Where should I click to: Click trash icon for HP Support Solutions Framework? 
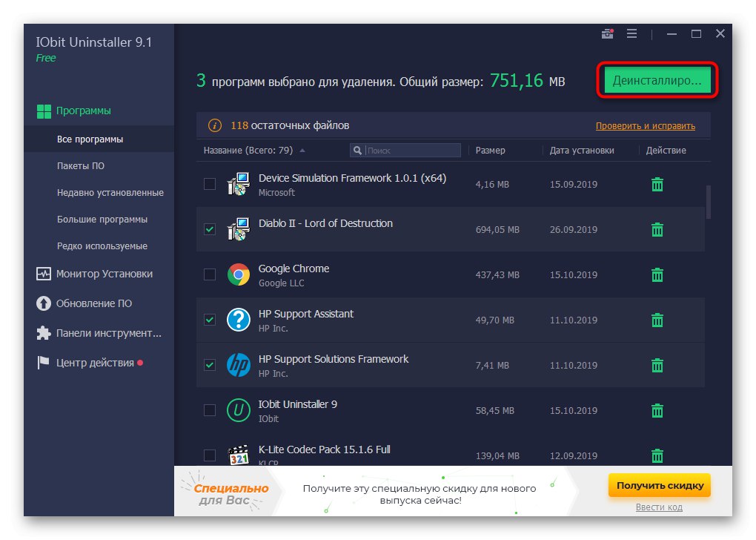click(657, 365)
